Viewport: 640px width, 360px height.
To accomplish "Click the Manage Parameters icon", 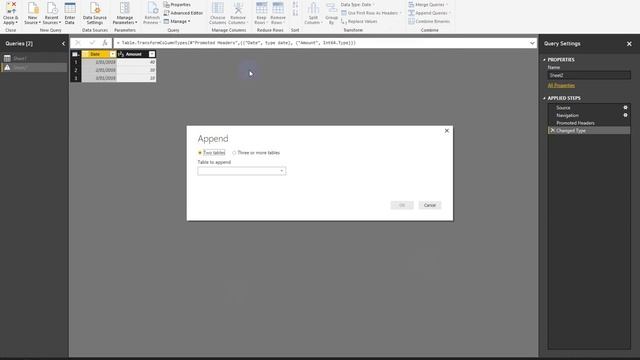I will (x=125, y=8).
